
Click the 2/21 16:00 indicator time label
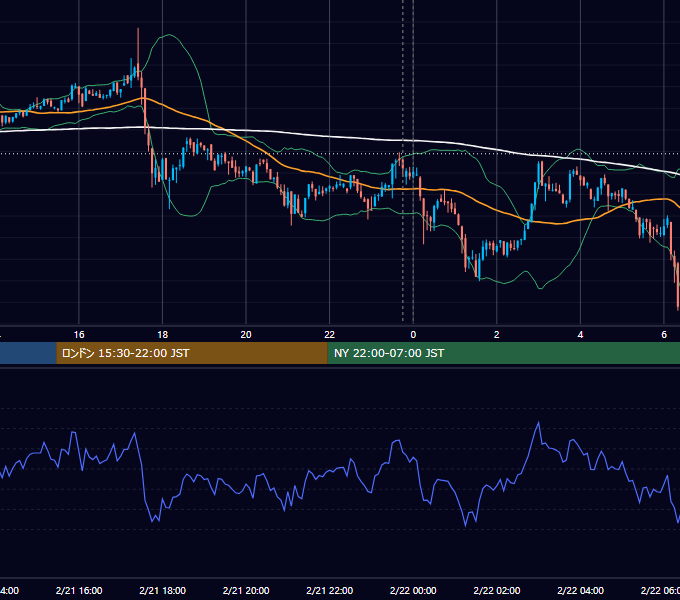coord(79,590)
